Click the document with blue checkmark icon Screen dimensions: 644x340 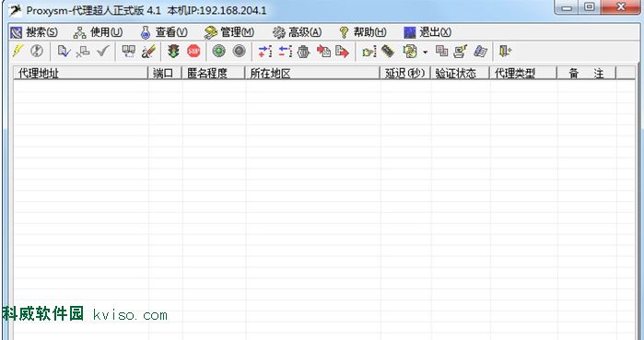pos(64,52)
